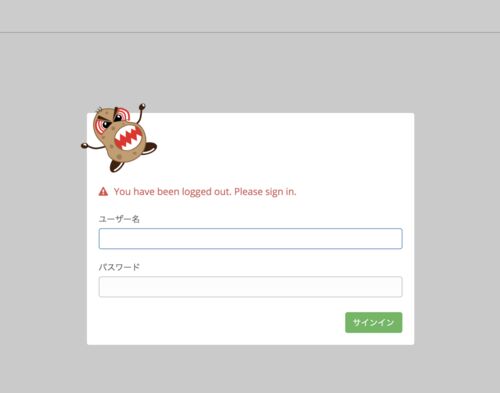Click the mascot's shoe beside its mouth
Screen dimensions: 500x393
(149, 148)
